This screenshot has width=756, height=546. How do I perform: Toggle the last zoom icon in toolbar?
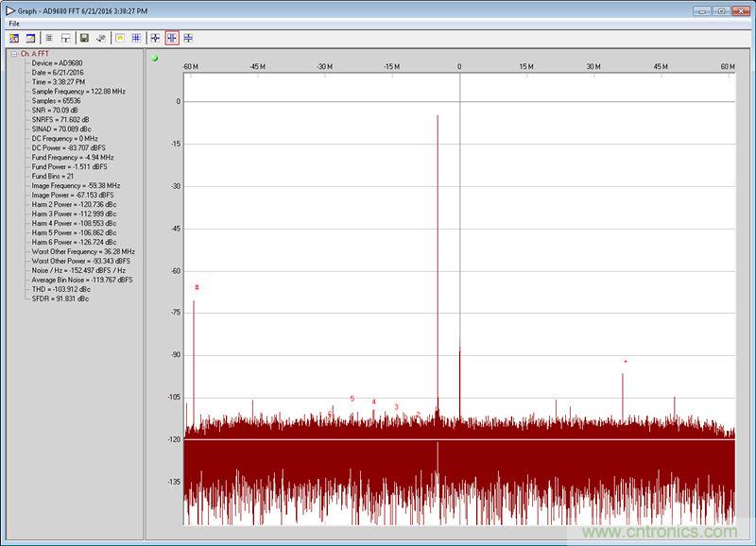pyautogui.click(x=188, y=38)
